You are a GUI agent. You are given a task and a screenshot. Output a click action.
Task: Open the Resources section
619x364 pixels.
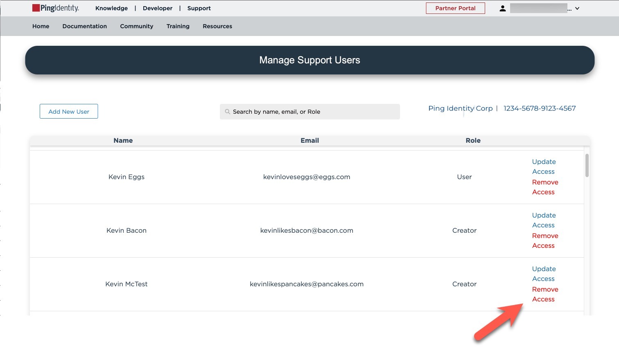tap(217, 26)
